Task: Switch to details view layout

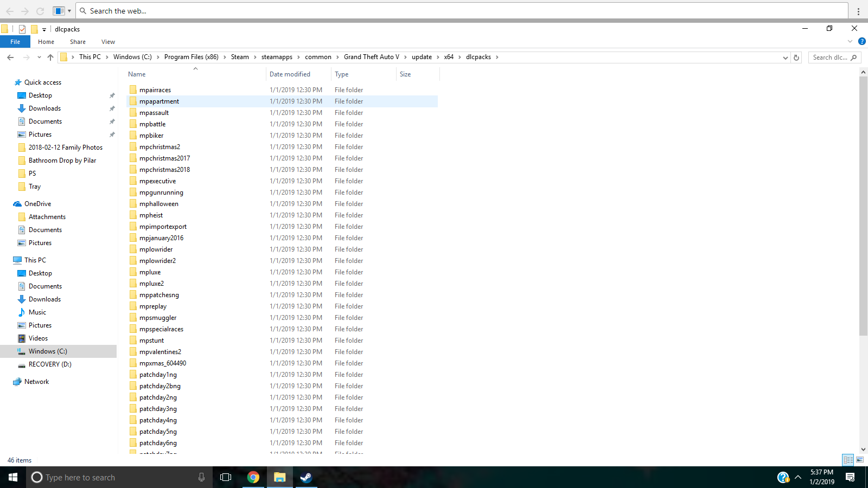Action: point(848,460)
